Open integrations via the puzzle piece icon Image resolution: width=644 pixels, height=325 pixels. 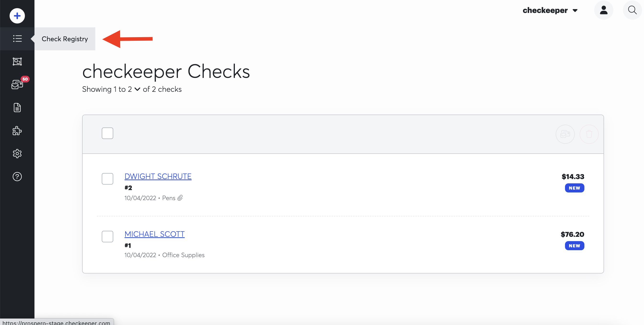pyautogui.click(x=17, y=131)
